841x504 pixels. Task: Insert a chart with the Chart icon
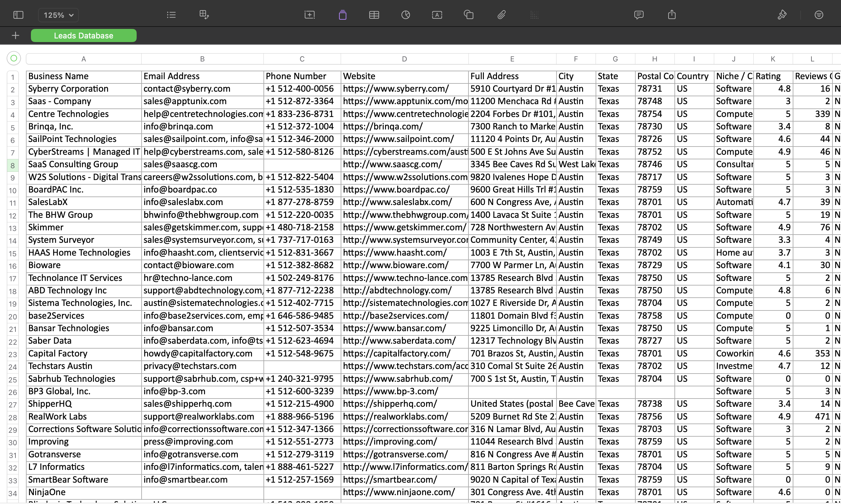coord(406,15)
